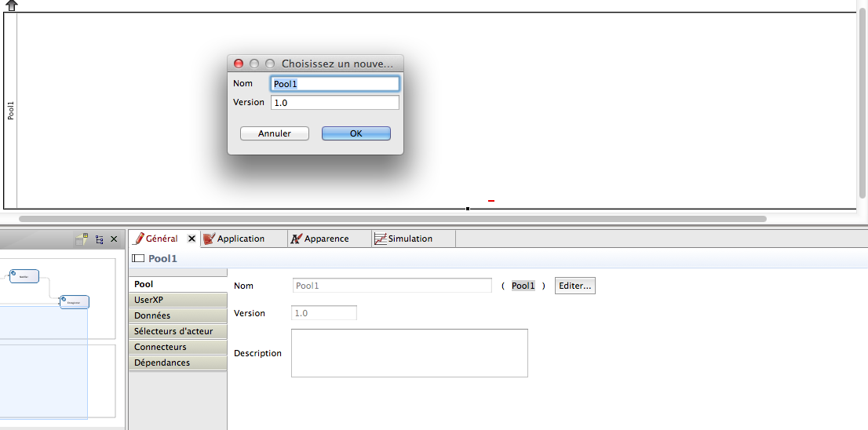Click the pool shape icon beside Pool1 heading
This screenshot has height=430, width=868.
pos(138,258)
